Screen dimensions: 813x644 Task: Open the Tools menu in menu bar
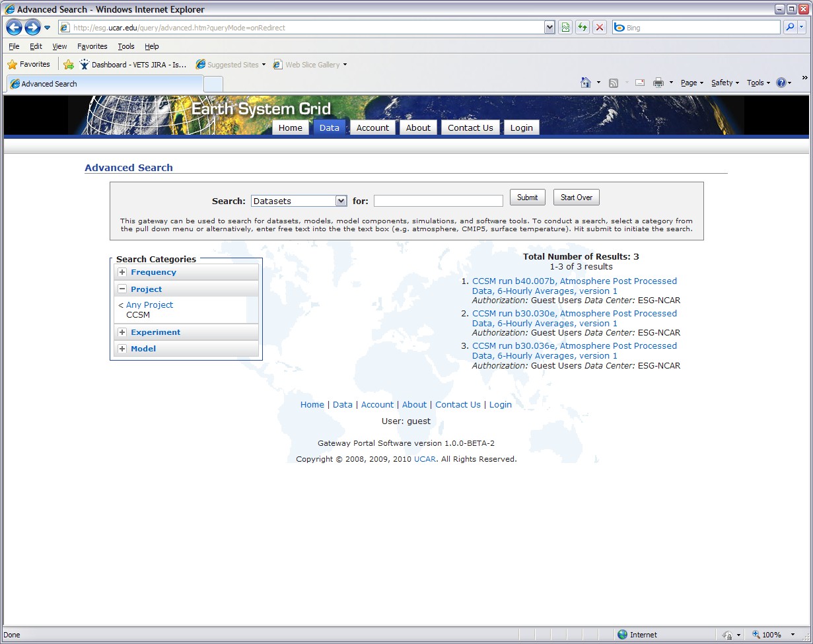pos(125,46)
